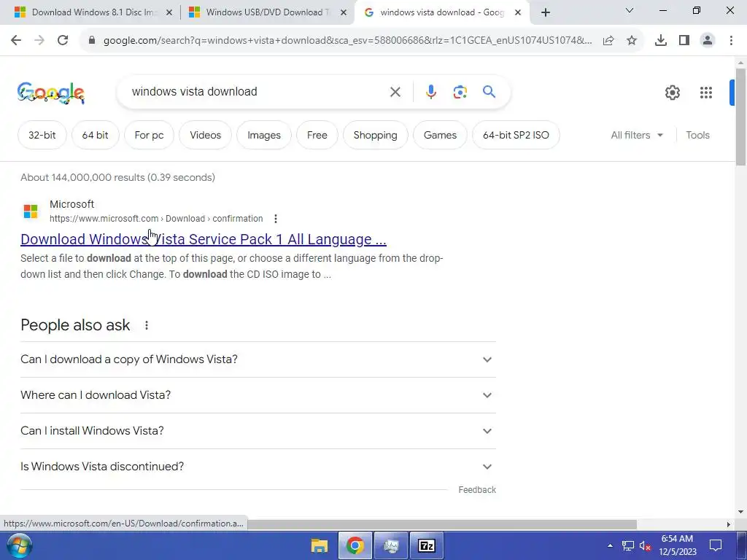Show hidden tray icons arrow
This screenshot has width=747, height=560.
coord(610,545)
